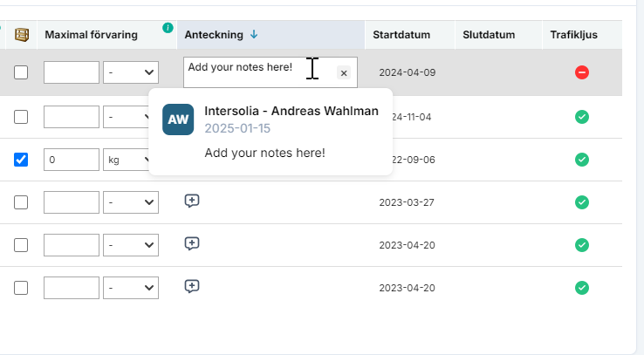Add a note on the 2023-03-27 row

tap(193, 201)
